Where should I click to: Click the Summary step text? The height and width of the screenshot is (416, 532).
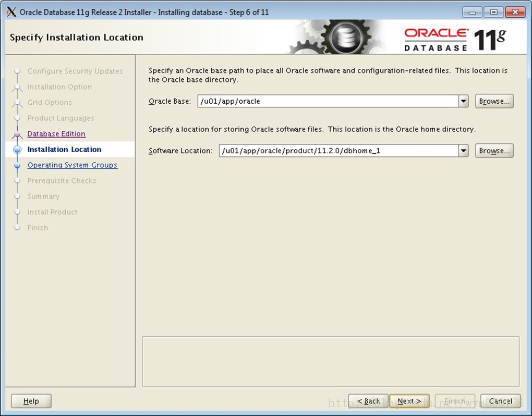click(43, 197)
